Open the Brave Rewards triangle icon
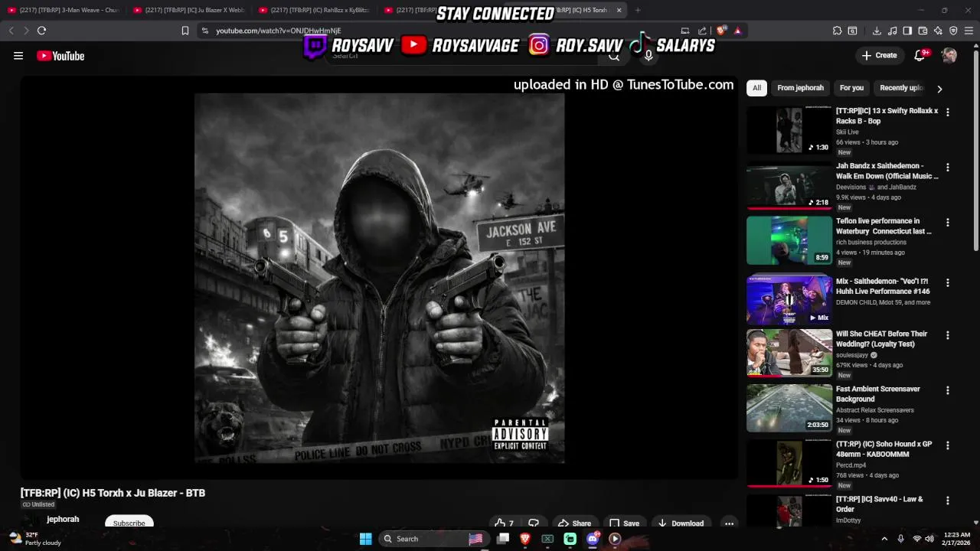This screenshot has height=551, width=980. [x=737, y=31]
